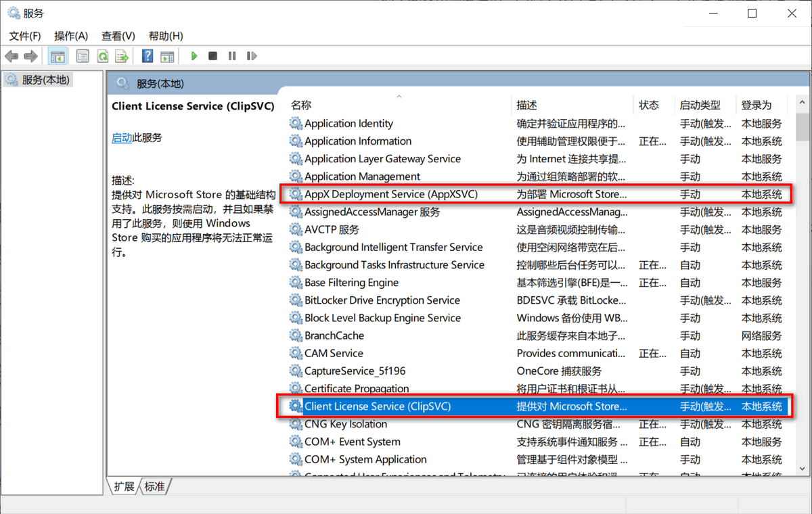
Task: Select the Application Information service name
Action: [358, 141]
